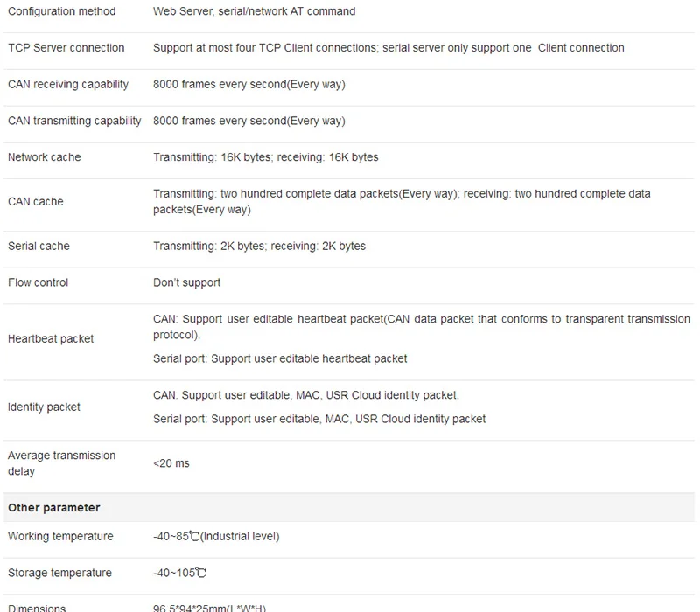
Task: Select the Heartbeat packet row label
Action: (x=51, y=339)
